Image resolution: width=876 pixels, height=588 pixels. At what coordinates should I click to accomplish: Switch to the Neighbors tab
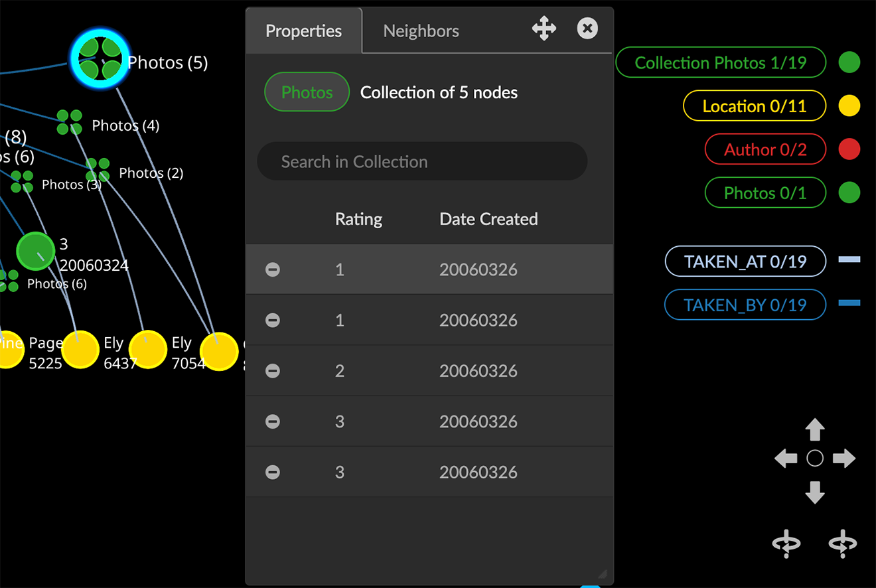pyautogui.click(x=421, y=31)
